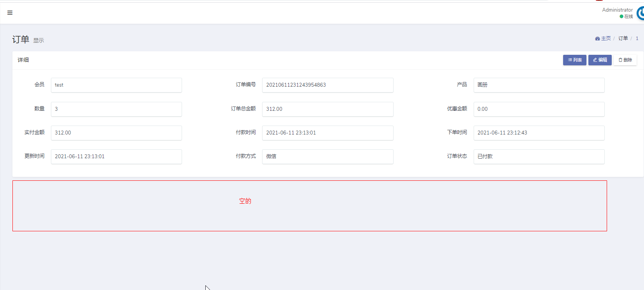The height and width of the screenshot is (290, 644).
Task: Select the 订单编号 field
Action: 327,85
